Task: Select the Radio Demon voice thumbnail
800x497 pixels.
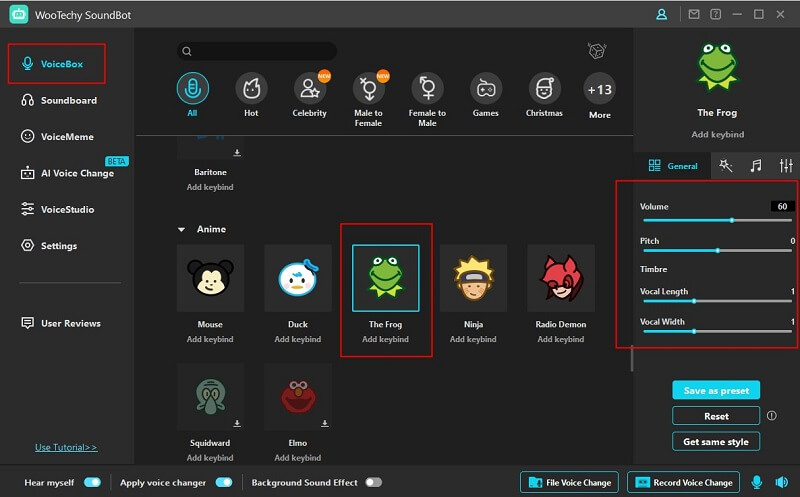Action: click(x=561, y=278)
